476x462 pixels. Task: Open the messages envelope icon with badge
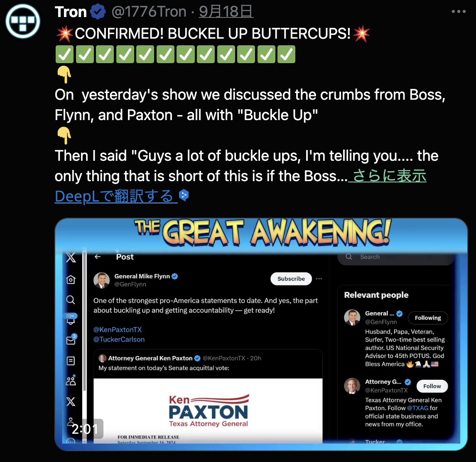[x=71, y=339]
